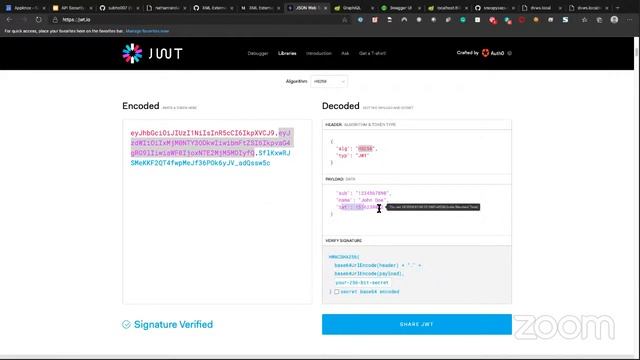This screenshot has width=640, height=360.
Task: Click the Crafted by label
Action: click(468, 53)
